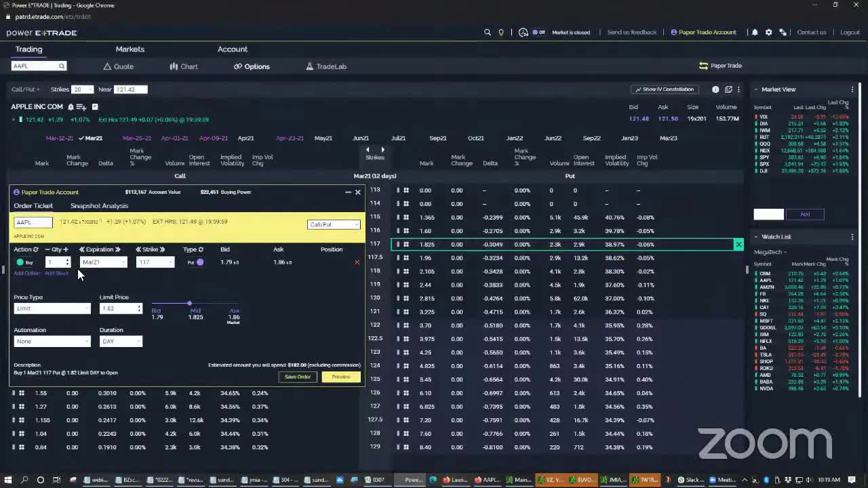Open the Automation None dropdown
This screenshot has width=868, height=488.
52,342
